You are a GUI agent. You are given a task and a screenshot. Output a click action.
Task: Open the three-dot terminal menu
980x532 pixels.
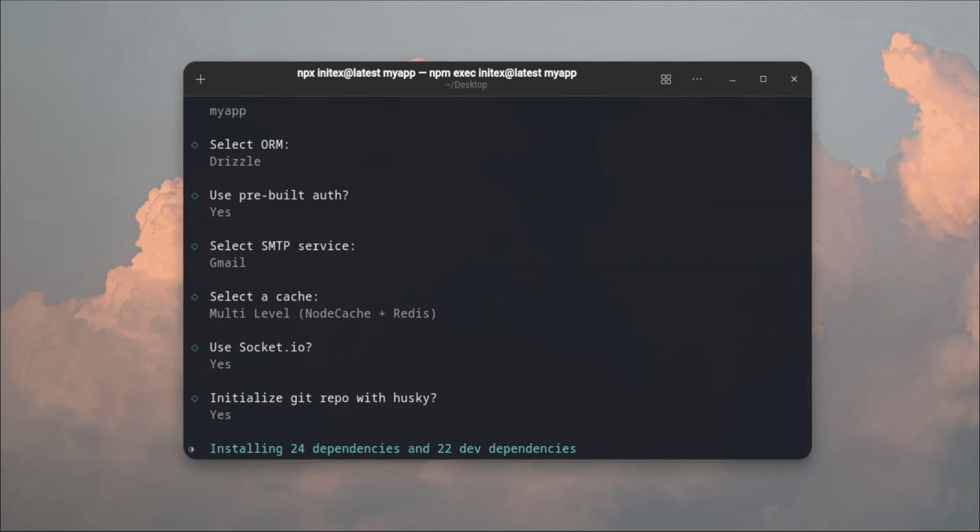point(697,79)
